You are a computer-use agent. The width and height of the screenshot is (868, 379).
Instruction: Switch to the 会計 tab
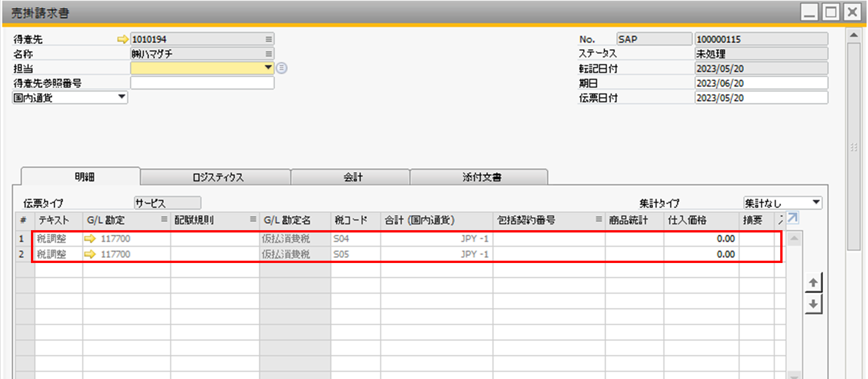click(x=352, y=177)
